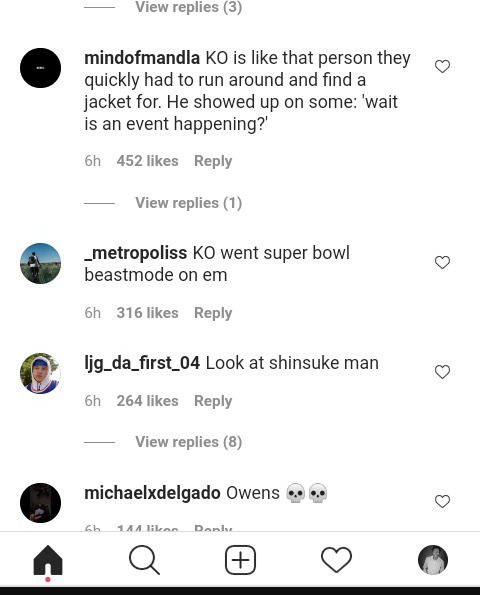The width and height of the screenshot is (480, 595).
Task: View the 452 likes list
Action: 147,161
